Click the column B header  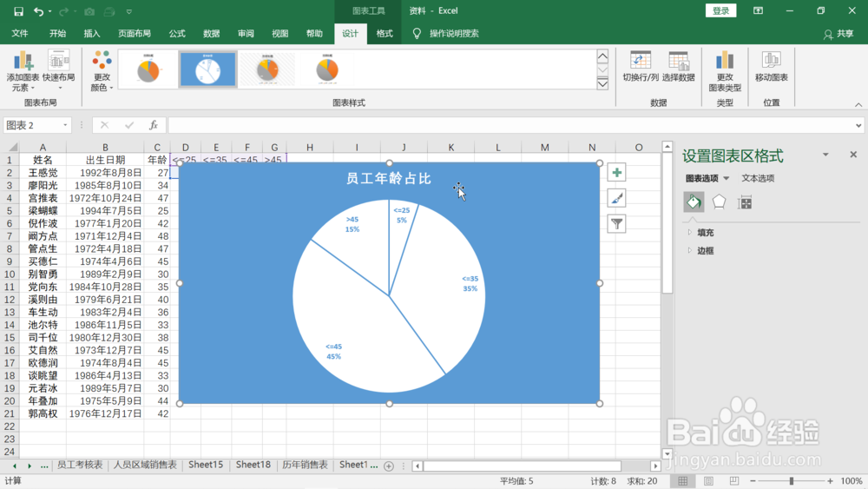[105, 148]
